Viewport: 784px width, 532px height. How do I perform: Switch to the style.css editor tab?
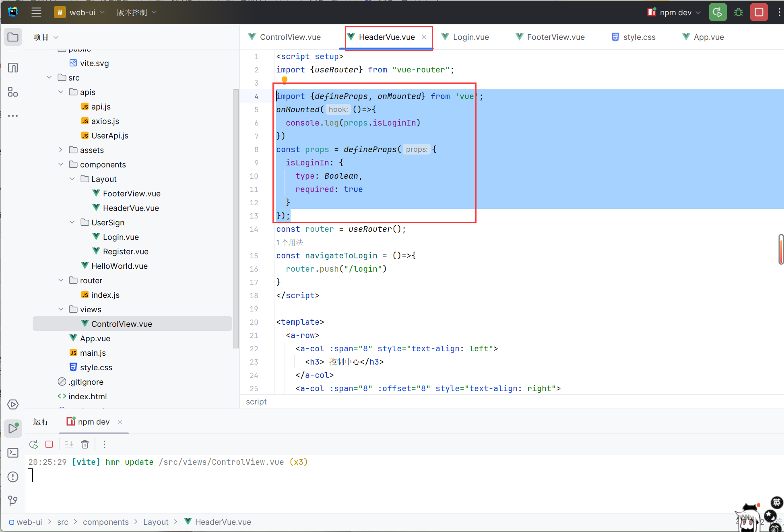pyautogui.click(x=634, y=37)
